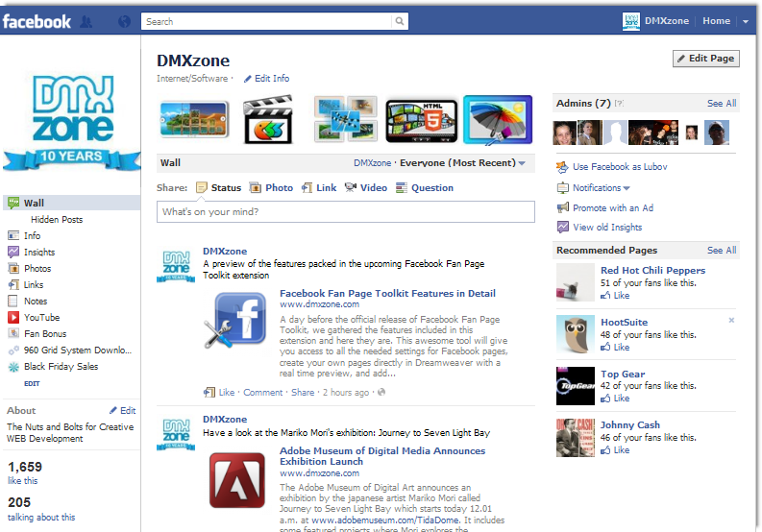Viewport: 762px width, 532px height.
Task: Go to Home in top bar
Action: 716,21
